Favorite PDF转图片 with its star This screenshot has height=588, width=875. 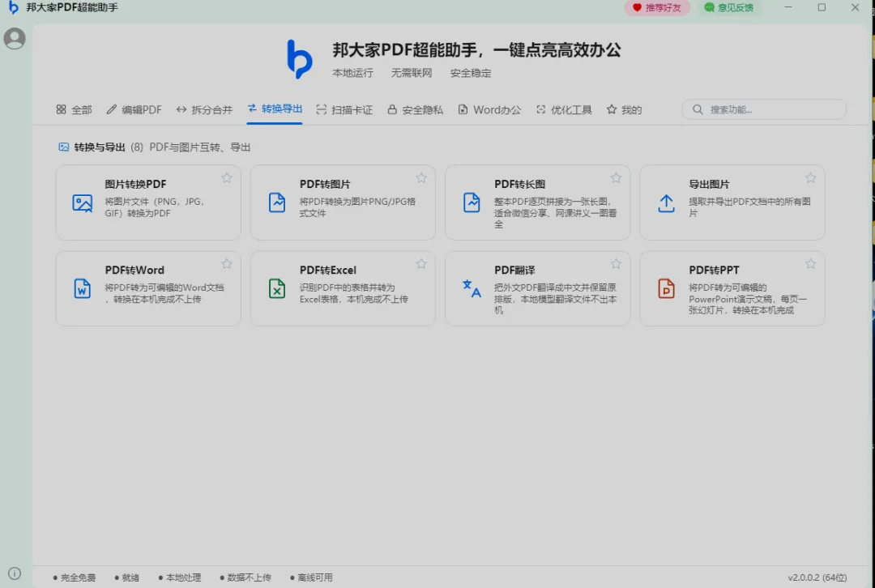421,178
